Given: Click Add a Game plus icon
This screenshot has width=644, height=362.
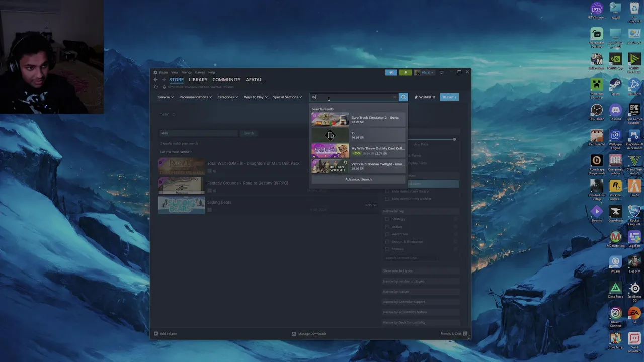Looking at the screenshot, I should click(156, 334).
